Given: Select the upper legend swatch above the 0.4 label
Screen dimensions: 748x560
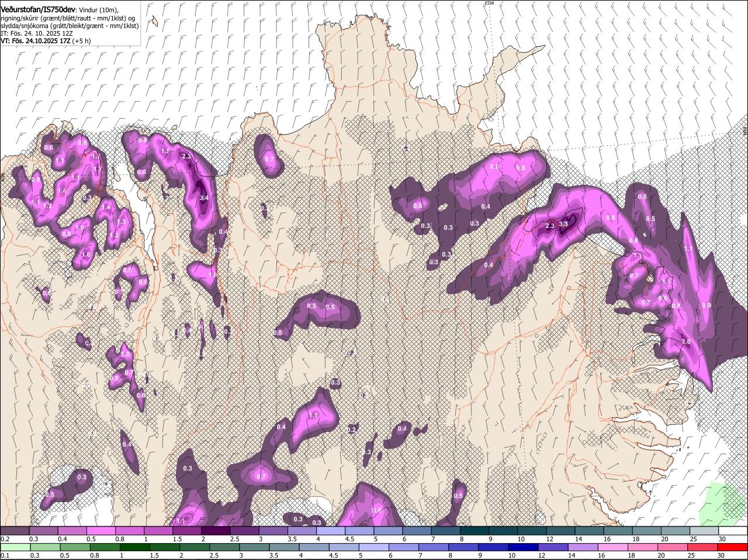Looking at the screenshot, I should pos(72,530).
